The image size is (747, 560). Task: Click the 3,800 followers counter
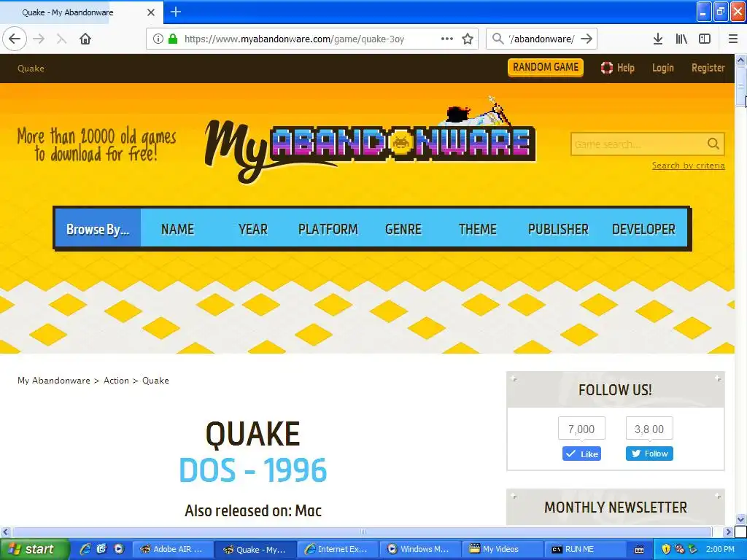pyautogui.click(x=649, y=429)
